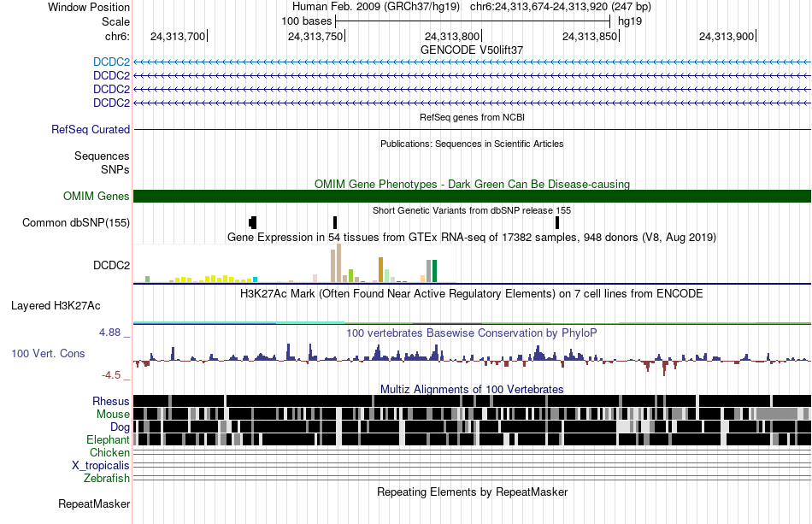Click the '100 bases' scale bar label

(x=307, y=21)
